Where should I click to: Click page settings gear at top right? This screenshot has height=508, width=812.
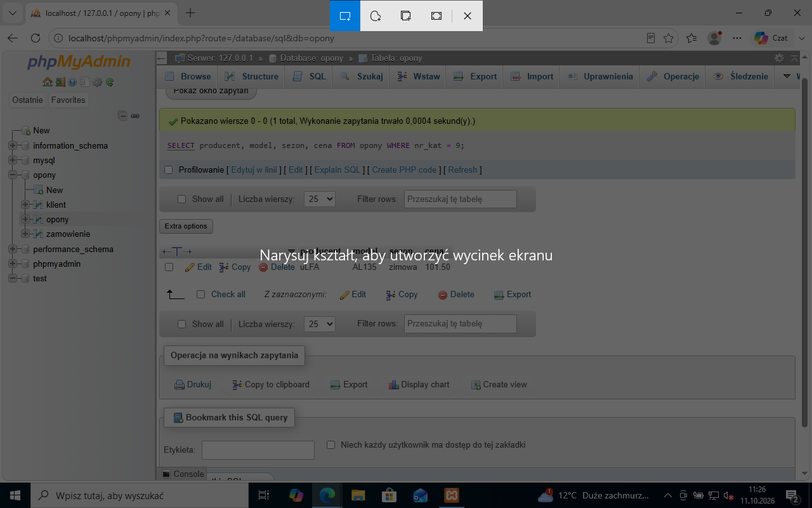(x=779, y=58)
